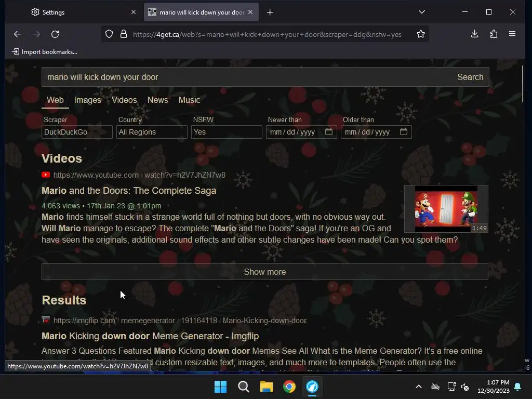Expand the list all tabs chevron

coord(422,12)
